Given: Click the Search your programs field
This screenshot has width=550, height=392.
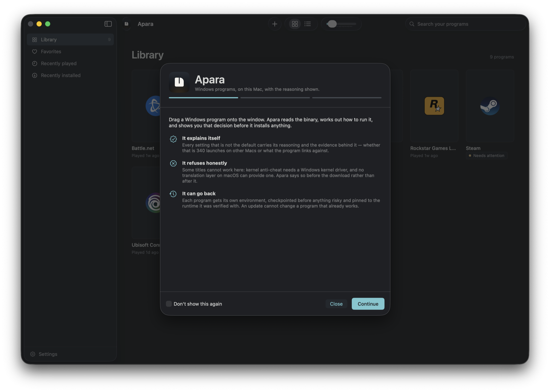Looking at the screenshot, I should 466,24.
